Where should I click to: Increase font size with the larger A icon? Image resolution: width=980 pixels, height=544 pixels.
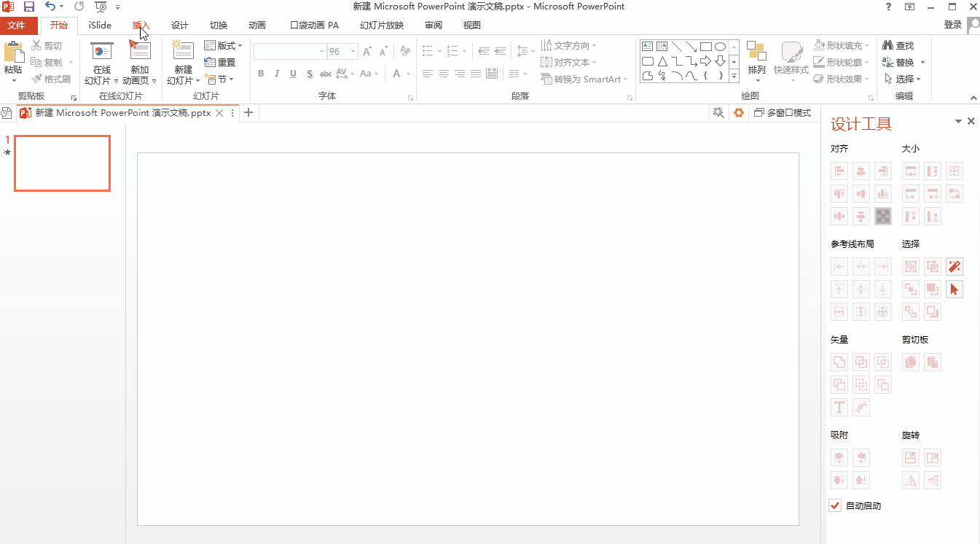(367, 52)
